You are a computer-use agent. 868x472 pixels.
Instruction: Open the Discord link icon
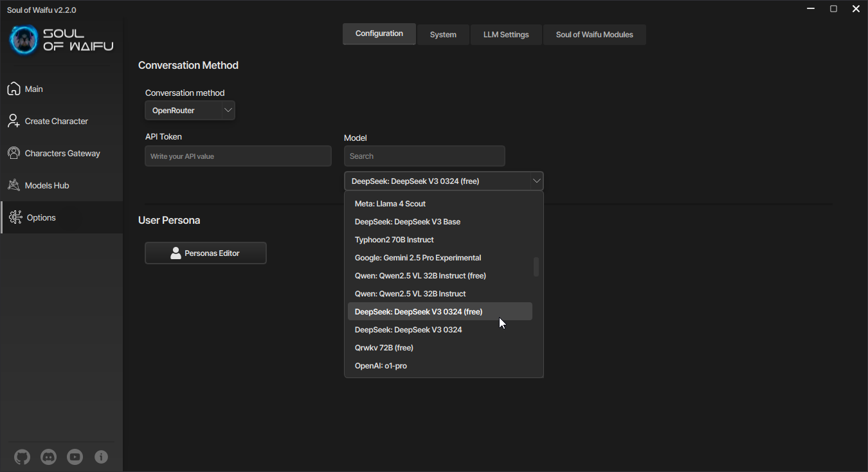[48, 457]
